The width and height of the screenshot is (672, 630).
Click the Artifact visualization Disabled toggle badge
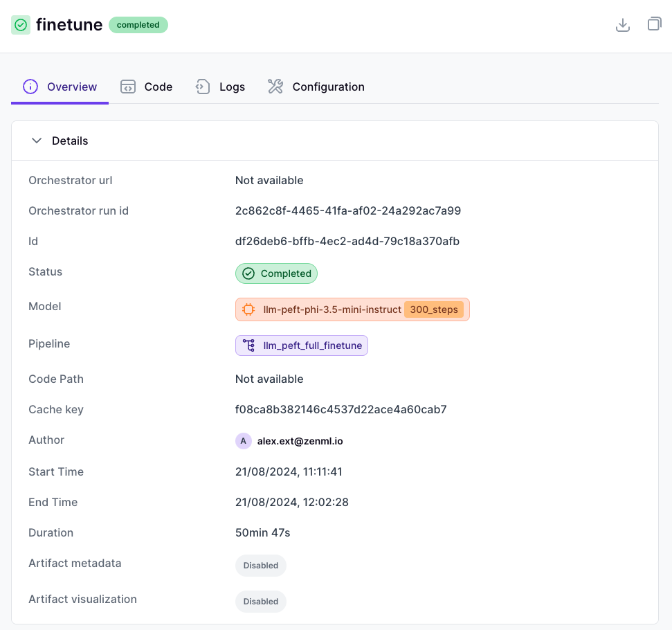[x=261, y=602]
